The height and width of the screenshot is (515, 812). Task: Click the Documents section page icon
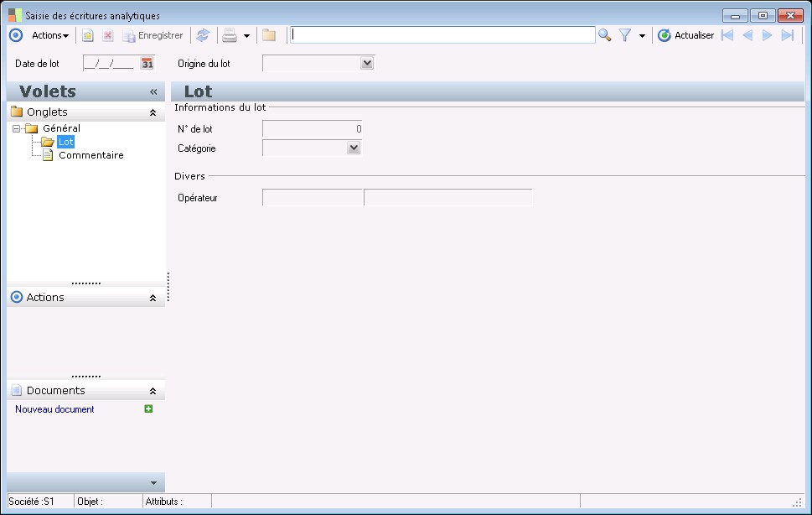pyautogui.click(x=17, y=390)
